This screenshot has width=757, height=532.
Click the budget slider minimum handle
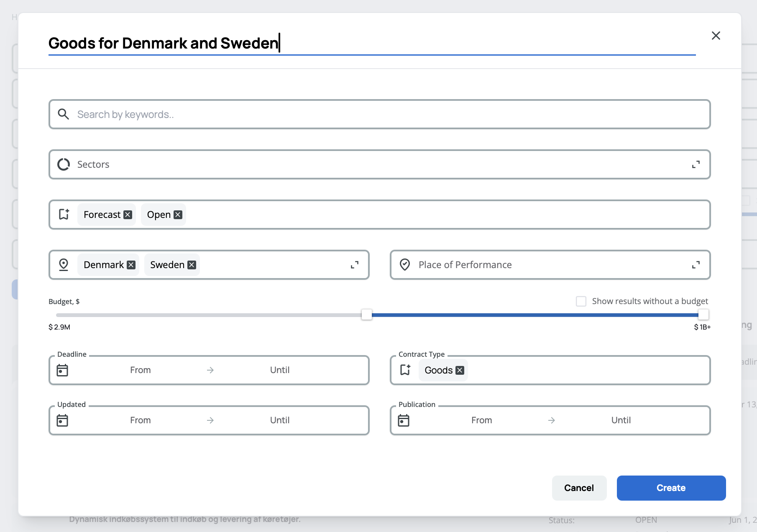pos(367,315)
